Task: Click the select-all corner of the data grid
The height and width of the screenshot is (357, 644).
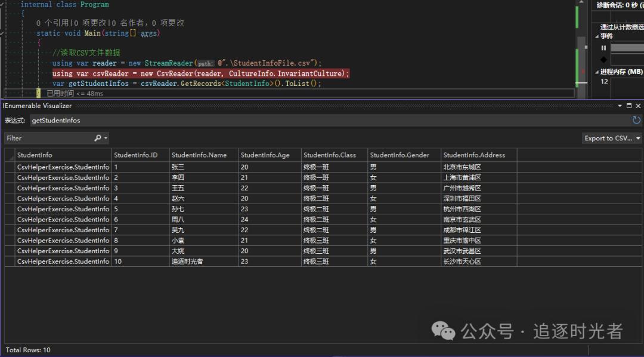Action: [10, 155]
